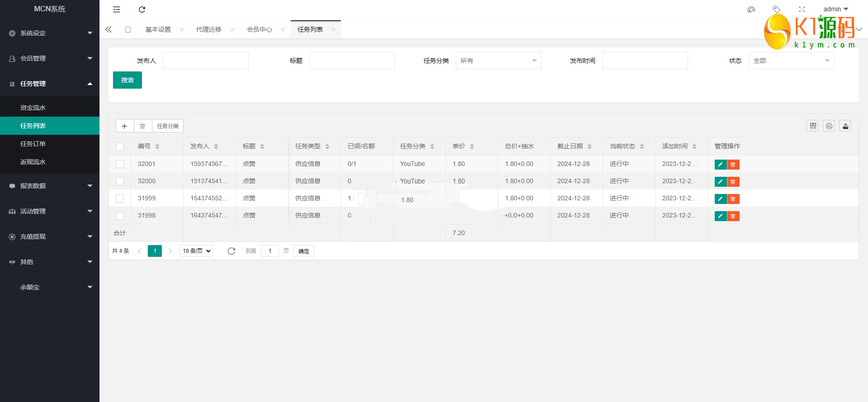This screenshot has width=868, height=402.
Task: Open 任务订单 in the sidebar
Action: pyautogui.click(x=33, y=144)
